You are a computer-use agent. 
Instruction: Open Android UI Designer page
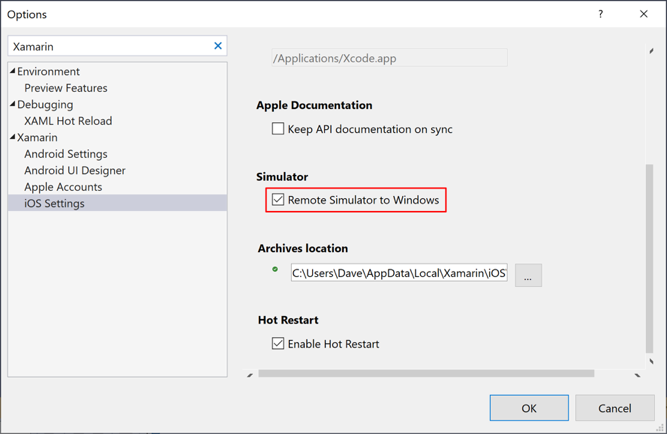coord(74,170)
